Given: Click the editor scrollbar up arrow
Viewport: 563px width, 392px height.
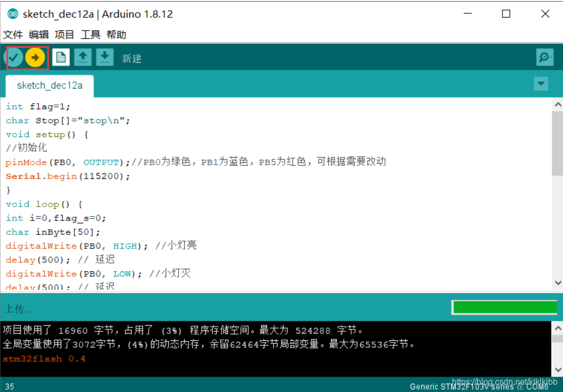Looking at the screenshot, I should pos(558,105).
